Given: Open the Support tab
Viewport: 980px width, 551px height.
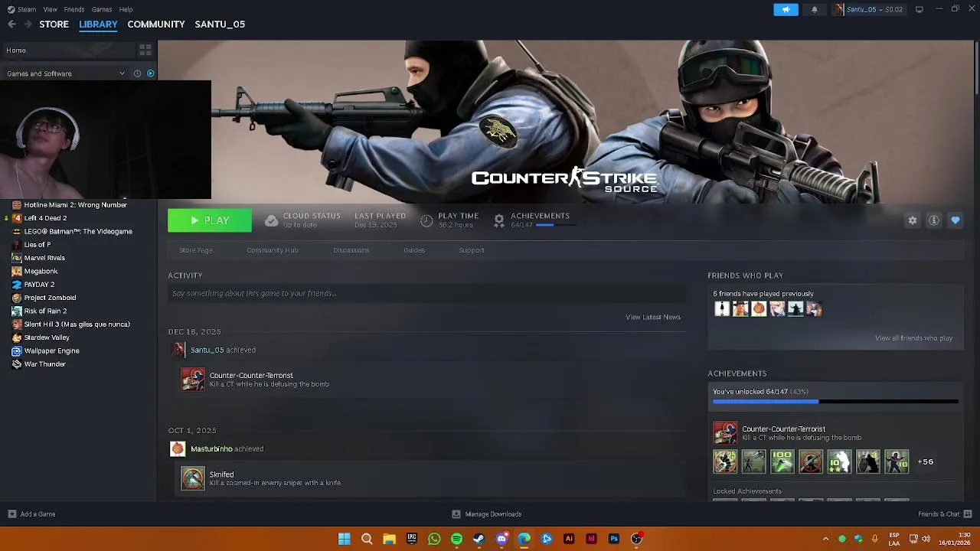Looking at the screenshot, I should [x=472, y=250].
